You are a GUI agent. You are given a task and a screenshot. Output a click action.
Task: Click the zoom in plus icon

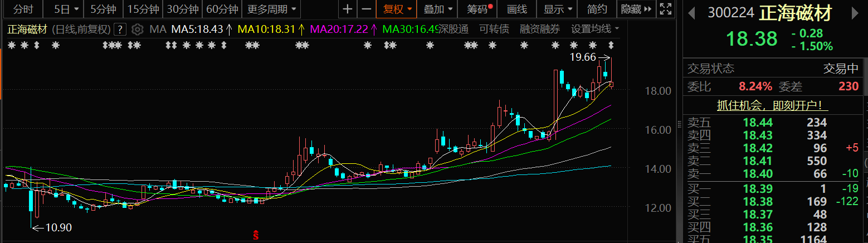(x=348, y=9)
